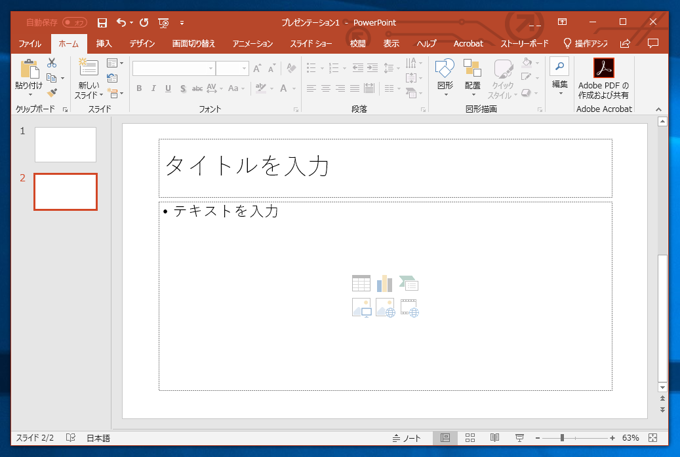
Task: Click the Insert Video placeholder icon
Action: point(409,308)
